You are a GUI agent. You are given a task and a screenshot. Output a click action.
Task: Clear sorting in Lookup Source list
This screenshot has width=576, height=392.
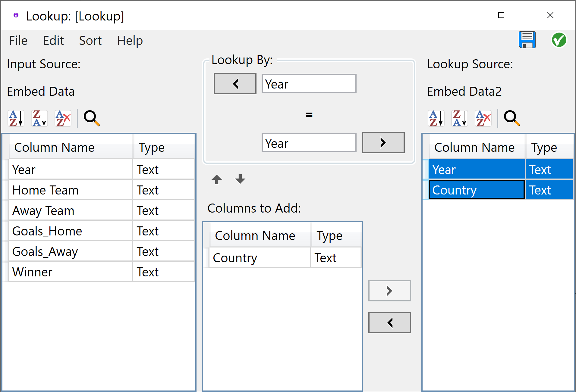[x=483, y=118]
